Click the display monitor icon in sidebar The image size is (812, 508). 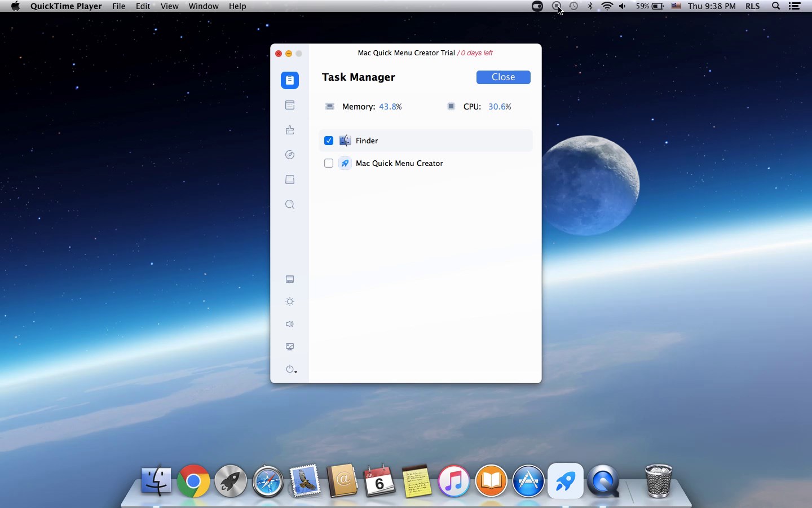[290, 347]
